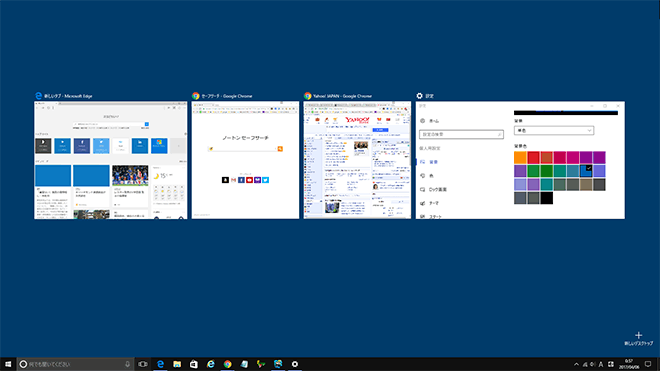Click the Cortana search box
Screen dimensions: 660x371
pos(76,364)
